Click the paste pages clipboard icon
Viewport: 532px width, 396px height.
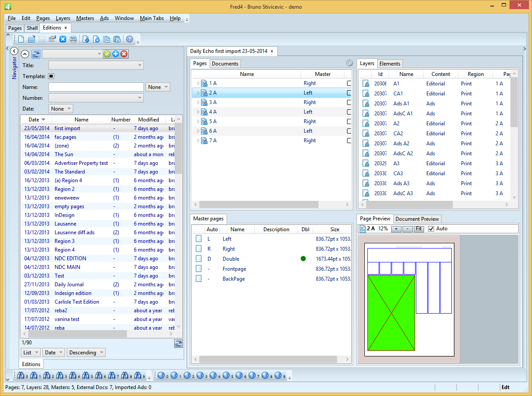[117, 39]
